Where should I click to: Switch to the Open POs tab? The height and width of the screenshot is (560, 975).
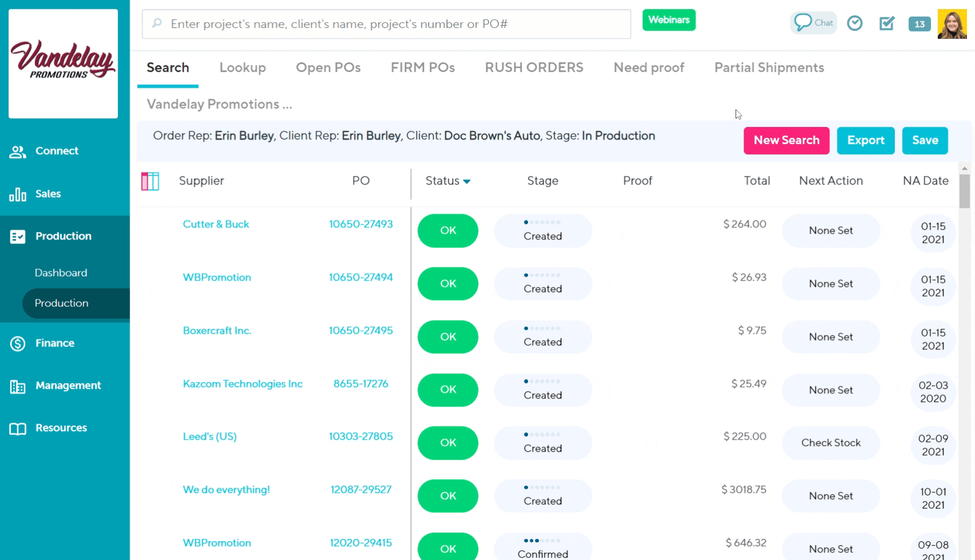(328, 68)
